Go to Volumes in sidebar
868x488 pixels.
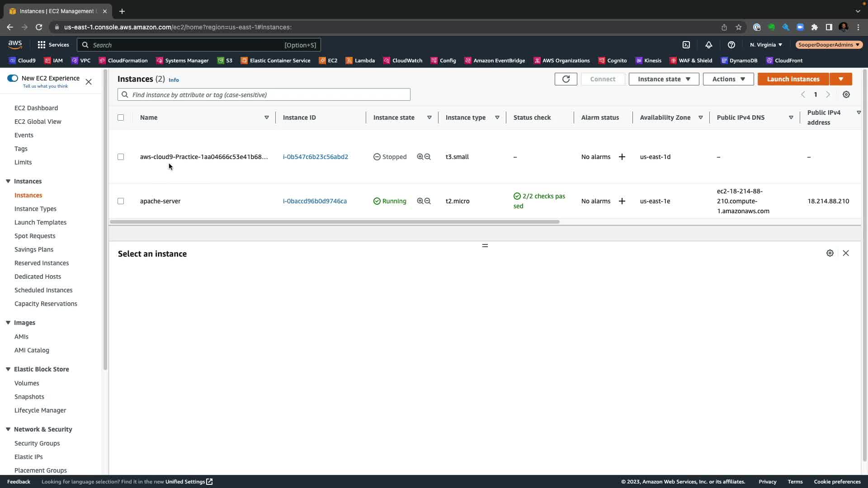coord(27,383)
